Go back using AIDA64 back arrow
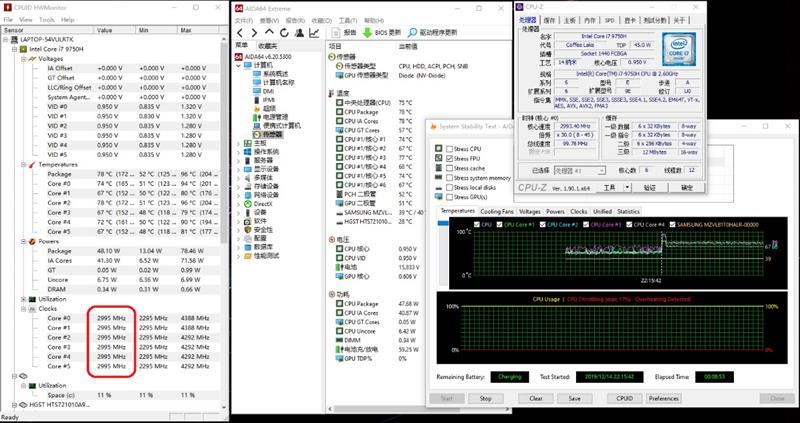The height and width of the screenshot is (423, 800). (240, 33)
